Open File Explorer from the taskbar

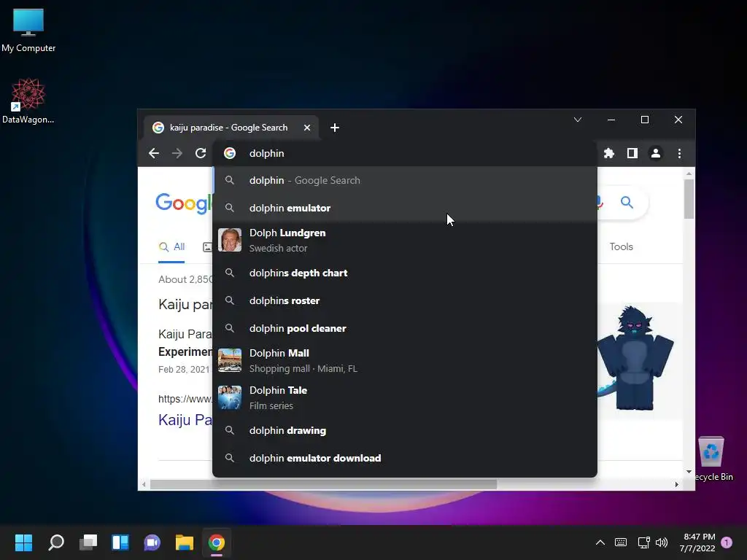(x=185, y=542)
